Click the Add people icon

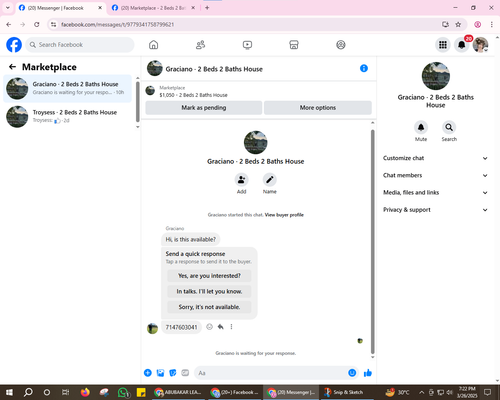pyautogui.click(x=241, y=180)
